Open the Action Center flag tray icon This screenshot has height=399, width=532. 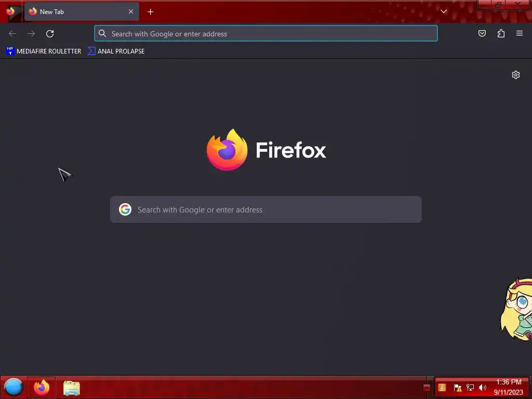tap(457, 388)
